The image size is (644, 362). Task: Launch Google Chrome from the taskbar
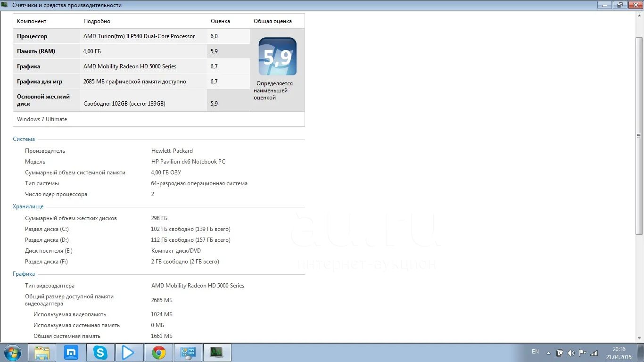point(159,353)
